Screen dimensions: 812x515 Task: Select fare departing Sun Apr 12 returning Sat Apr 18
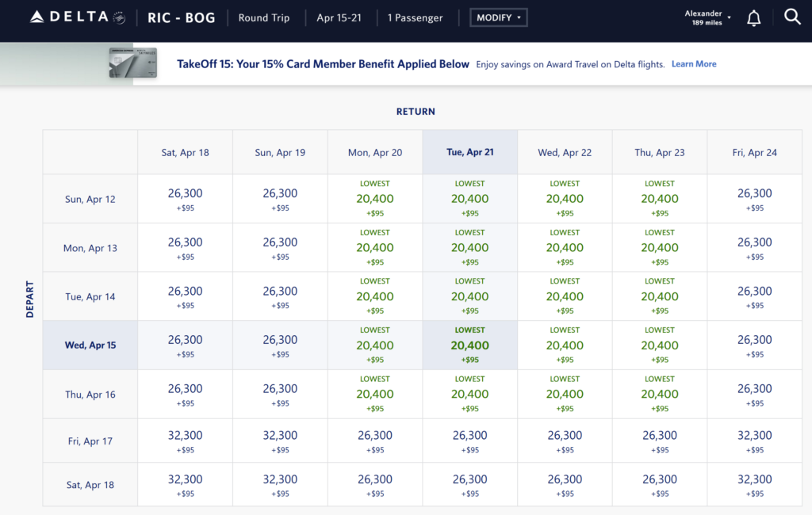(185, 199)
